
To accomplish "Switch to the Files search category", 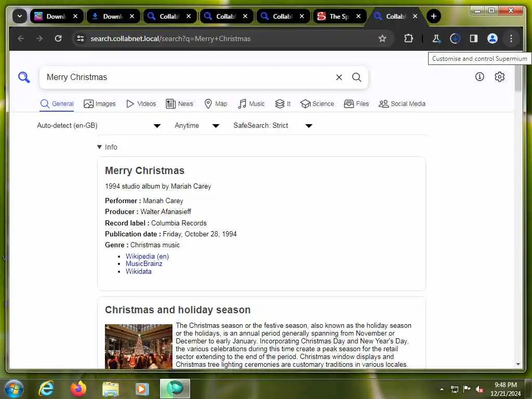I will 356,104.
